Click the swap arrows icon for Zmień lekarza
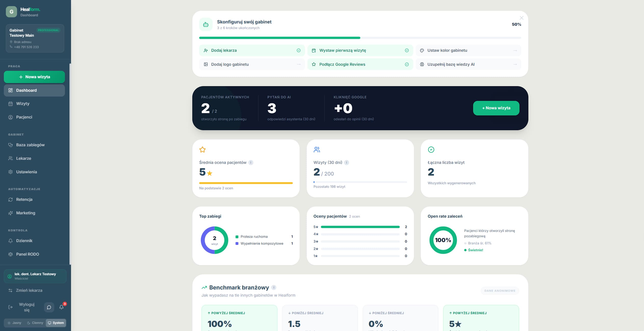Image resolution: width=644 pixels, height=331 pixels. click(x=10, y=290)
